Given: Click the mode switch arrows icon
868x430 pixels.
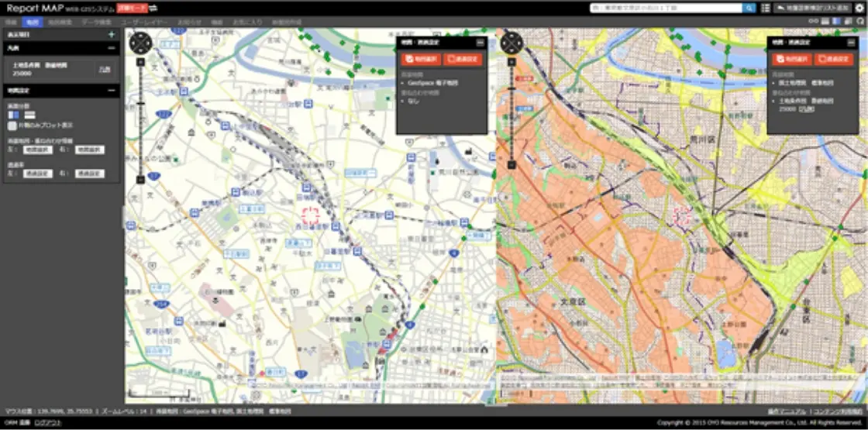Looking at the screenshot, I should pos(153,8).
